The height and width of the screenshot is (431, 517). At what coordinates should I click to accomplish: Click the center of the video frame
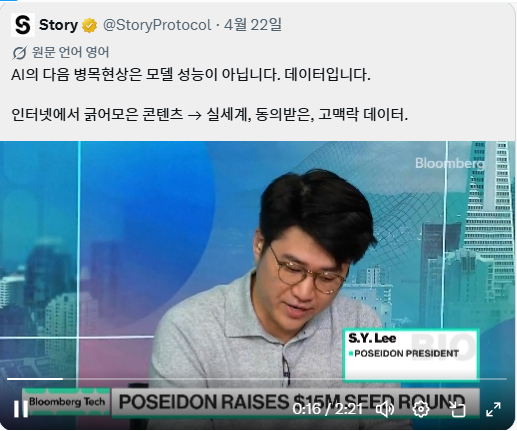(x=257, y=285)
